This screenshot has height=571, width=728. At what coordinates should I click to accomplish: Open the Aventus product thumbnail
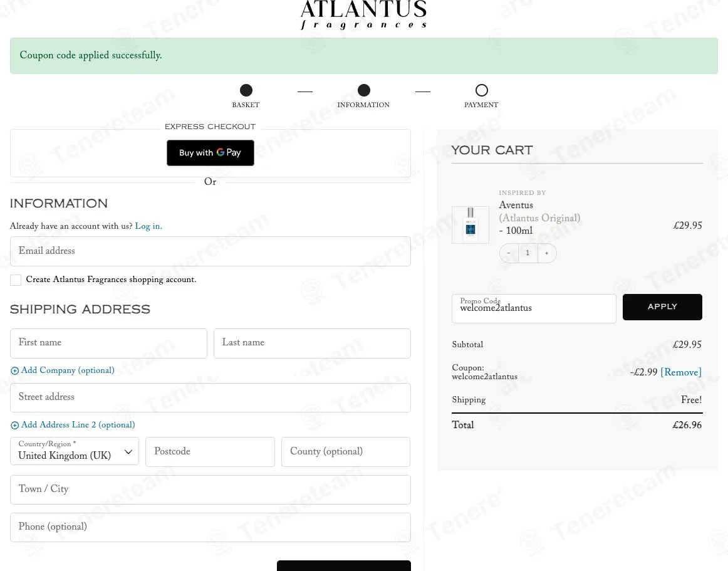[471, 225]
